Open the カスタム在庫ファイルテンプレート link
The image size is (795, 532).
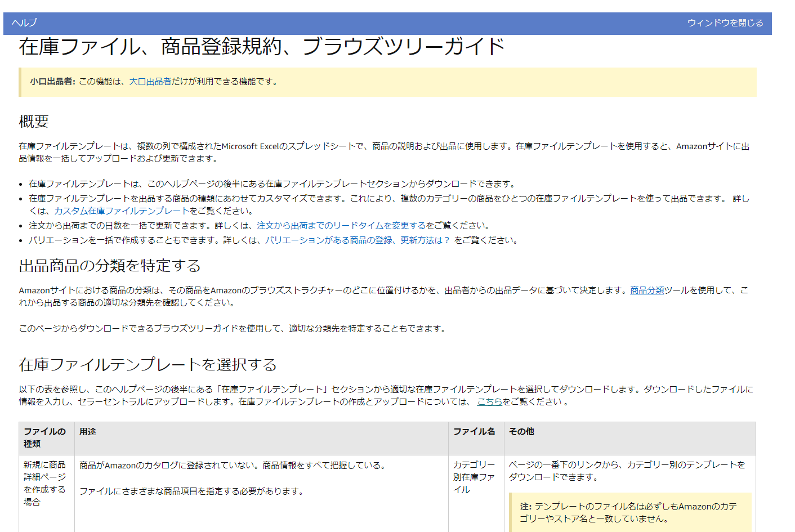click(x=121, y=211)
